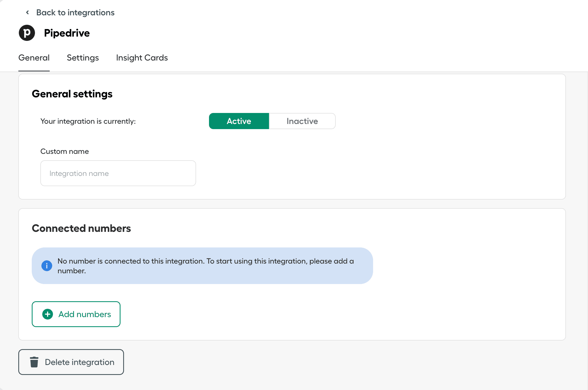This screenshot has height=390, width=588.
Task: Open the Settings tab
Action: 83,58
